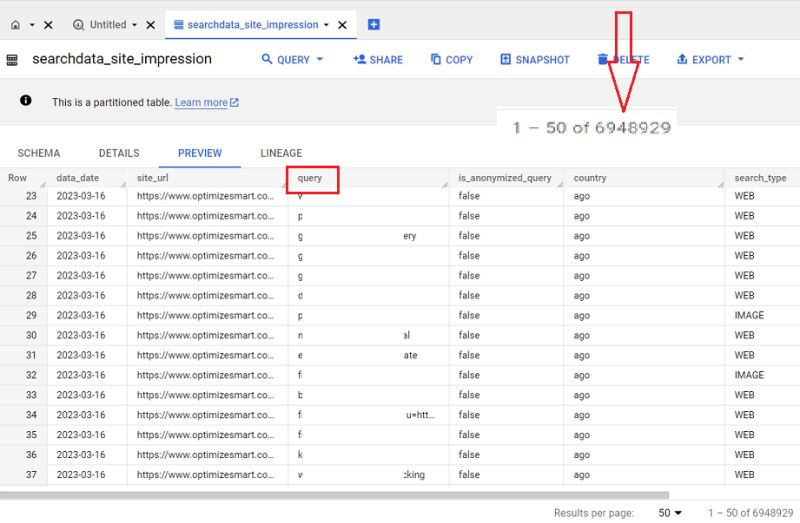This screenshot has height=523, width=800.
Task: Click the info icon in partition notice
Action: (x=26, y=101)
